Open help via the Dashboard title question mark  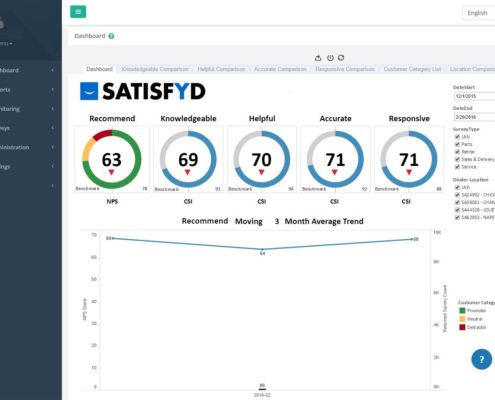pyautogui.click(x=111, y=36)
